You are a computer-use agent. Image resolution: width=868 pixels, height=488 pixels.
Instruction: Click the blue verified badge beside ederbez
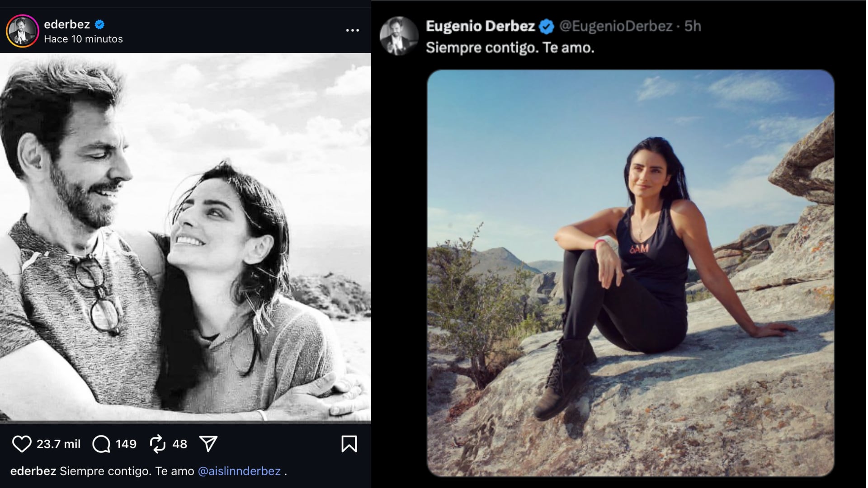pos(100,24)
